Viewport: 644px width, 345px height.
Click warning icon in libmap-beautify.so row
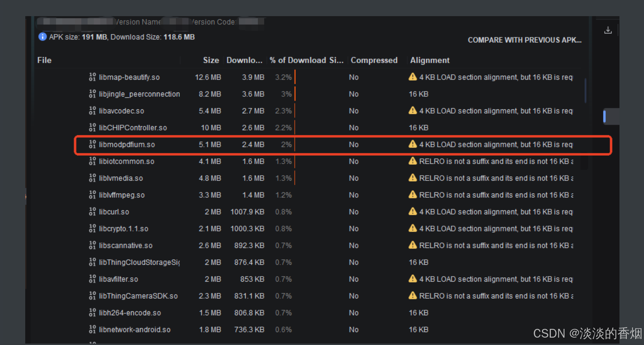point(413,76)
